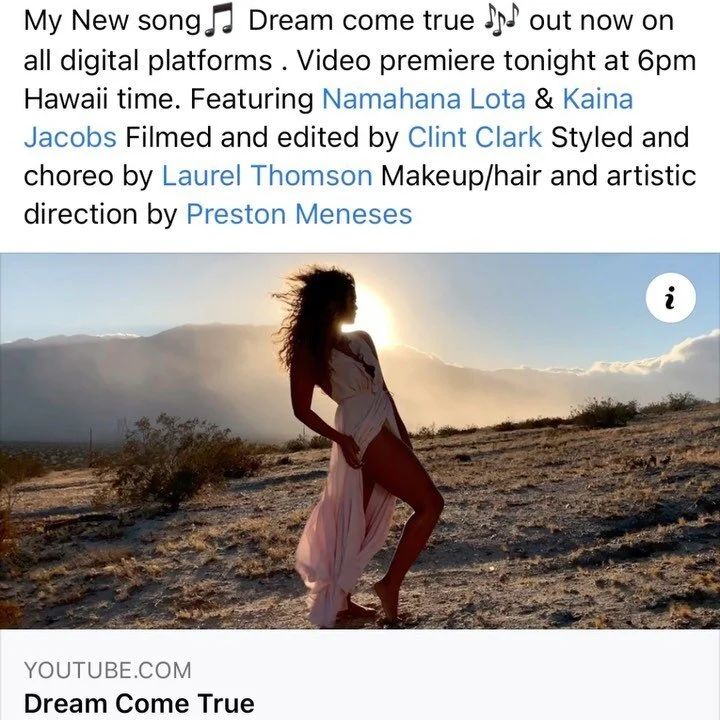The image size is (720, 720).
Task: Tap the info icon on video preview
Action: click(x=670, y=298)
